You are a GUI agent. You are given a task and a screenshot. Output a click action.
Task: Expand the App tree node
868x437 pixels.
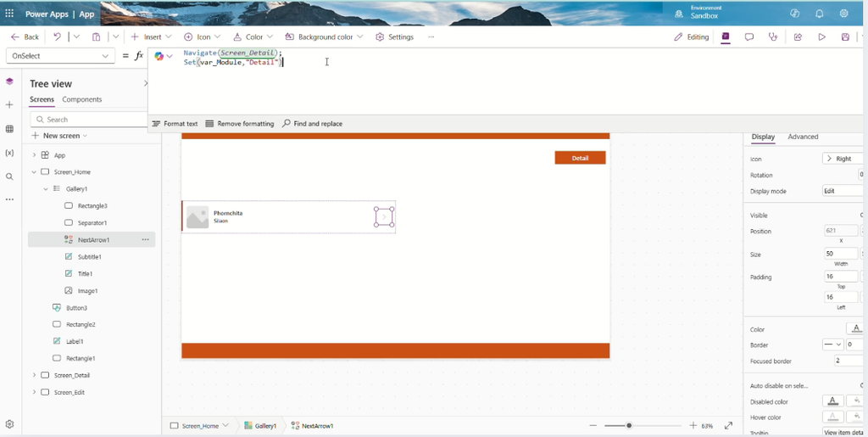tap(34, 155)
